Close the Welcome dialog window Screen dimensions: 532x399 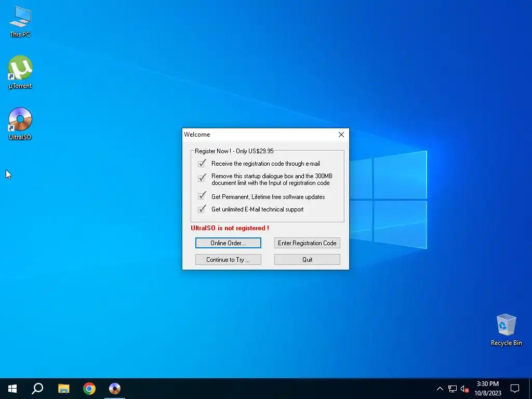point(341,135)
